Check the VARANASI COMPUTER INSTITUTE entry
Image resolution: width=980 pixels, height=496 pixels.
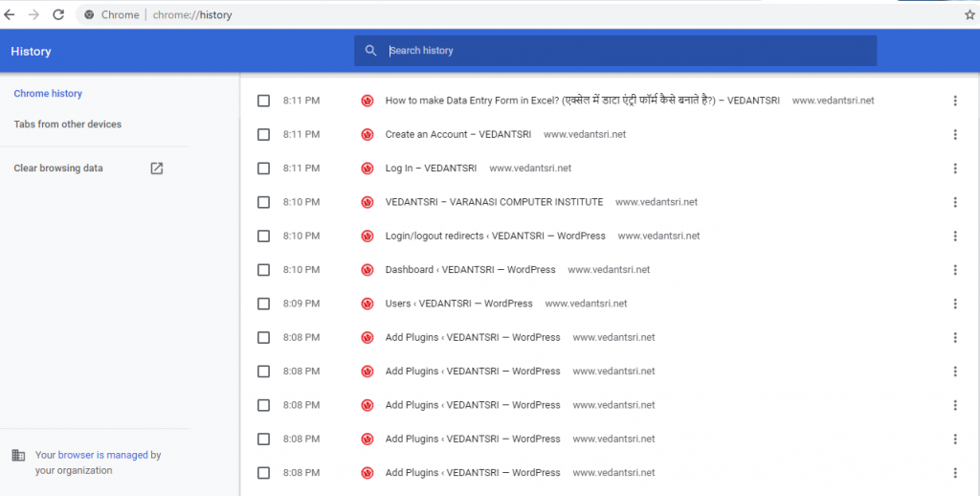(264, 202)
